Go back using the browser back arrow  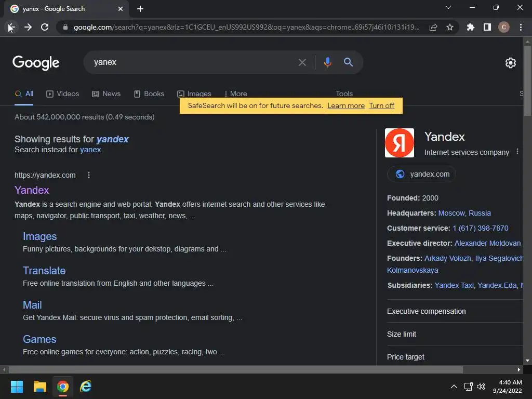pyautogui.click(x=11, y=27)
